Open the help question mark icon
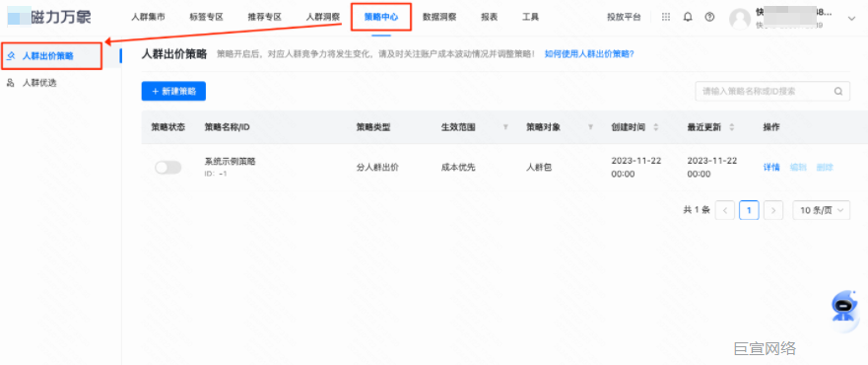Screen dimensions: 868x365 click(709, 17)
